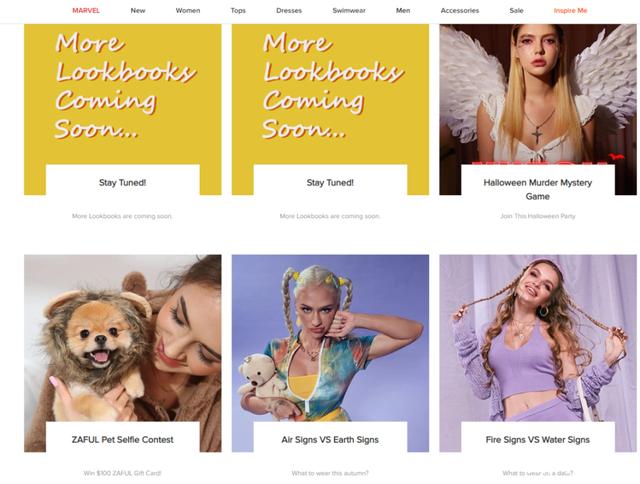Open the Women category menu
Viewport: 640px width, 484px height.
pyautogui.click(x=188, y=11)
